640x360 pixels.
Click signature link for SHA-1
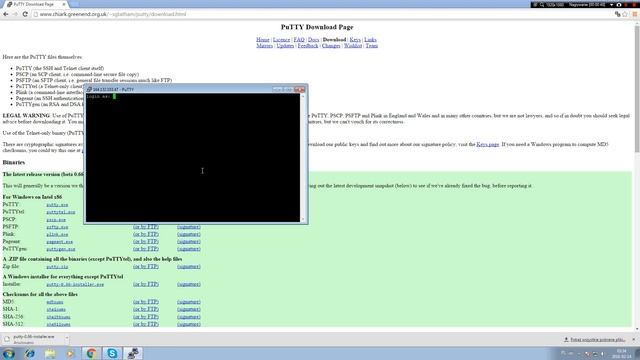pos(189,309)
